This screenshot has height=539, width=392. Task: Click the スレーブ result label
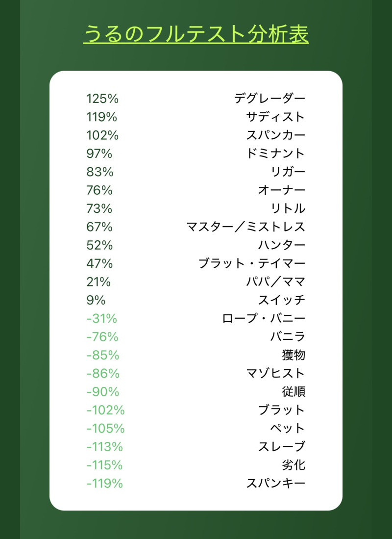282,446
